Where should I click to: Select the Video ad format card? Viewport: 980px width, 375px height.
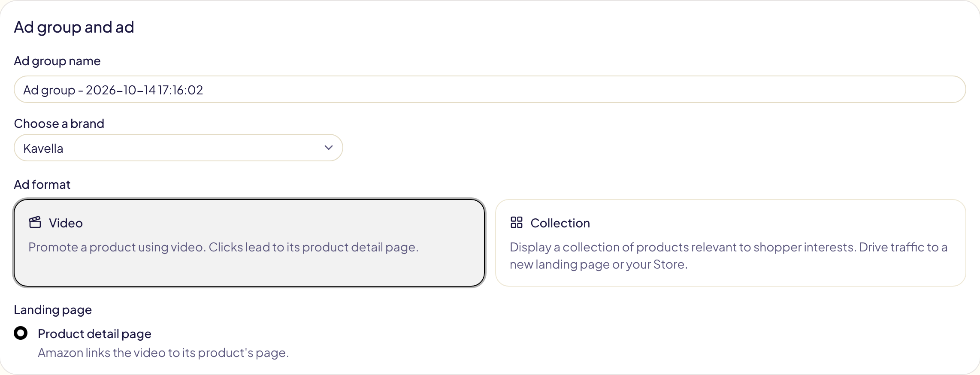point(249,243)
